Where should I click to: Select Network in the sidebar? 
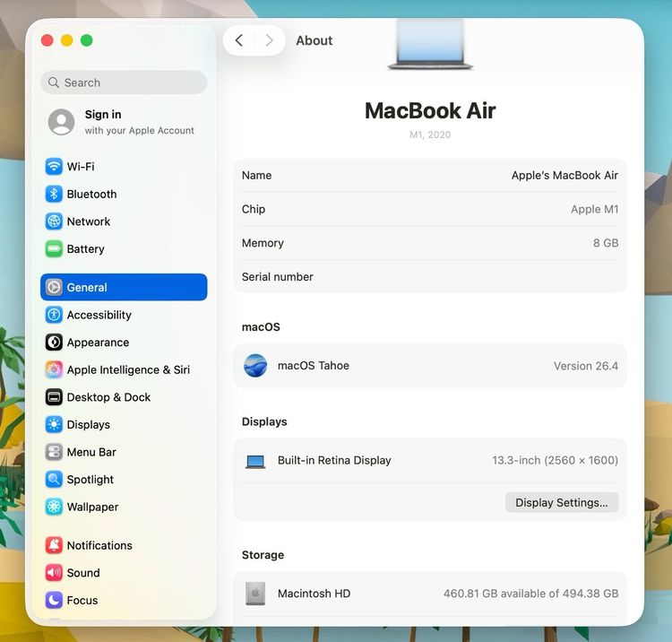(x=124, y=221)
